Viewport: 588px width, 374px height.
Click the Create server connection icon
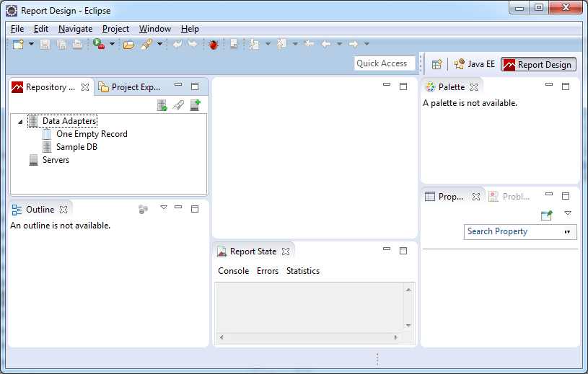(195, 105)
